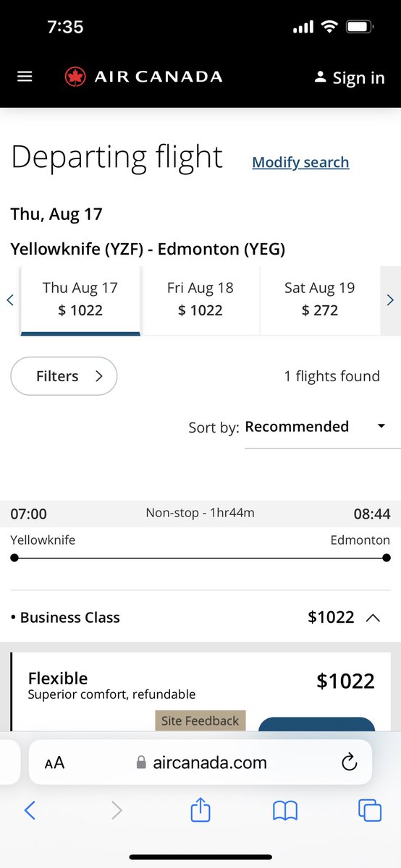Open the Filters button
Image resolution: width=401 pixels, height=868 pixels.
[x=64, y=376]
